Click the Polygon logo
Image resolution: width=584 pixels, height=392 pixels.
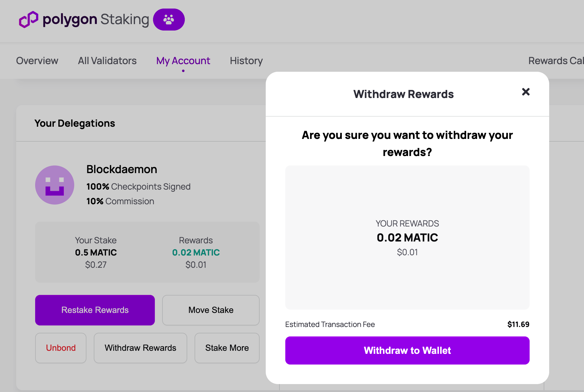coord(28,19)
